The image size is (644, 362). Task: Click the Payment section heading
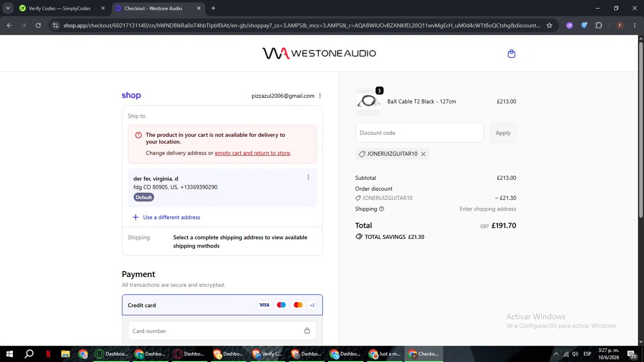(138, 274)
